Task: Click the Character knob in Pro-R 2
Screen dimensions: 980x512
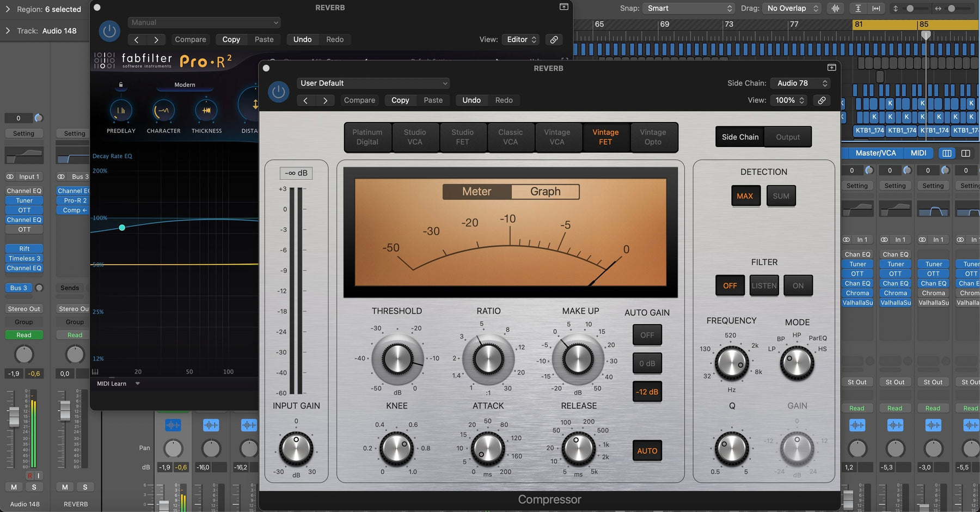Action: (x=163, y=111)
